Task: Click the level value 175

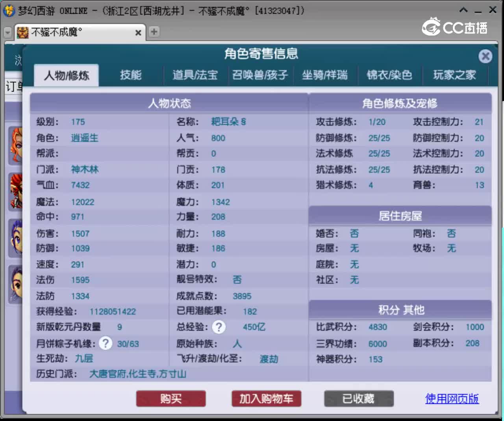Action: [78, 122]
